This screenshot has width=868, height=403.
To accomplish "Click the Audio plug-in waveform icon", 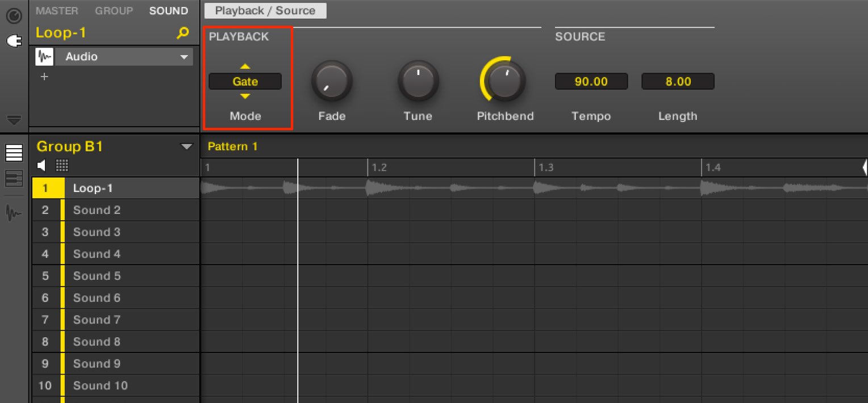I will pos(44,57).
